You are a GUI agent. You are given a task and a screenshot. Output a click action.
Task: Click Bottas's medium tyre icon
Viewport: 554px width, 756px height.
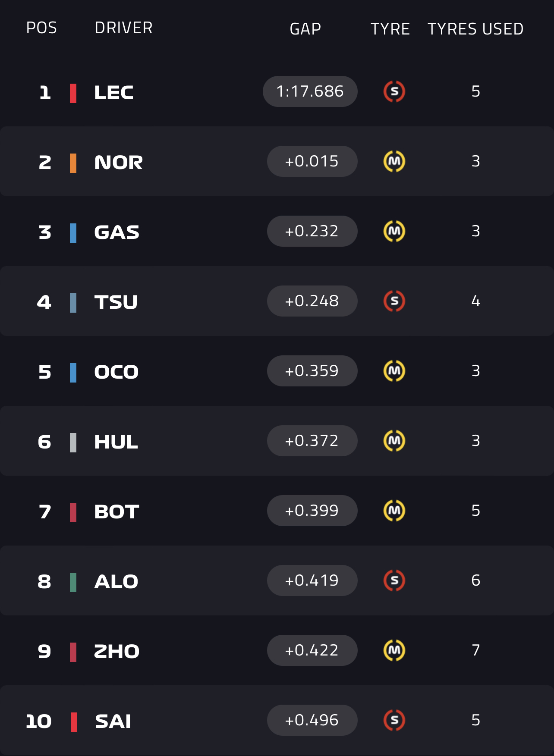394,511
